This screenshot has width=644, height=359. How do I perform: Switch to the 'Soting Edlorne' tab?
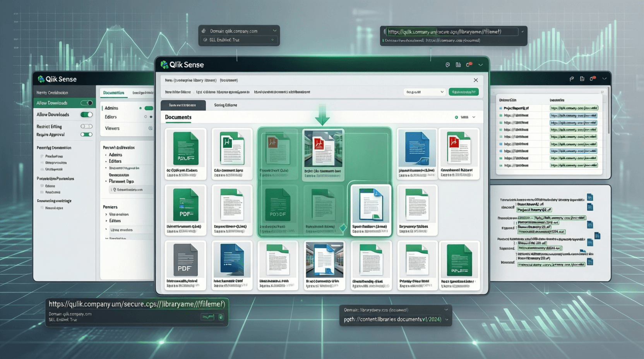click(x=226, y=105)
